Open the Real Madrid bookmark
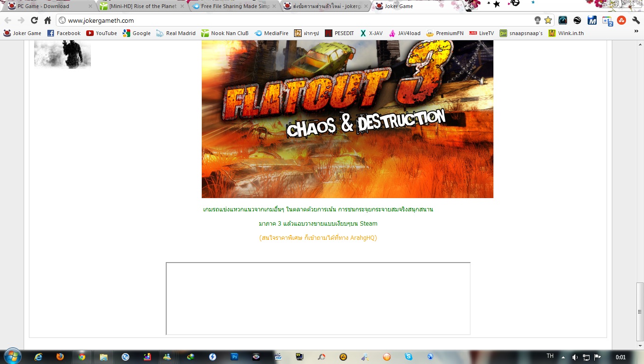Viewport: 644px width, 364px height. (x=176, y=33)
